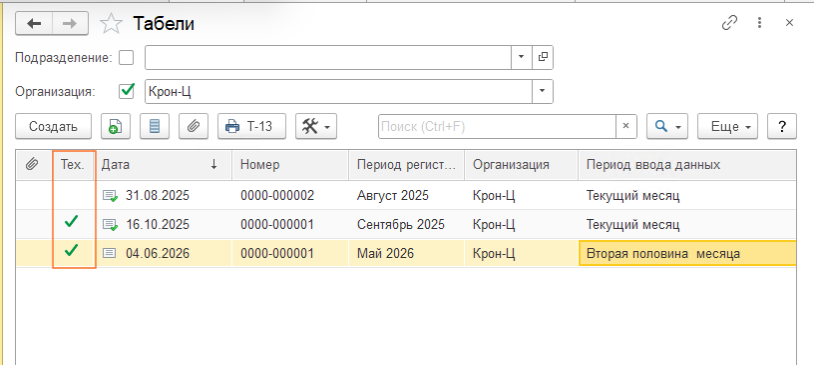Close the Табели form

click(790, 23)
